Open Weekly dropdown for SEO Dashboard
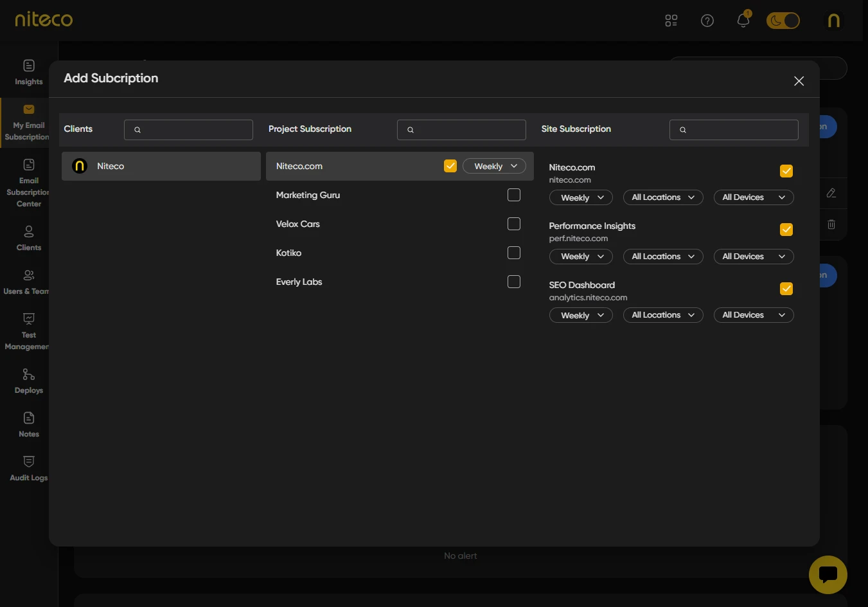Screen dimensions: 868x607 [581, 315]
